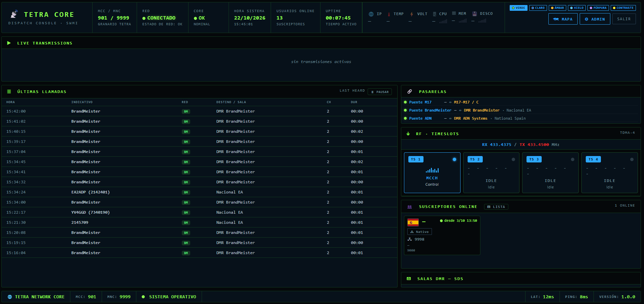The height and width of the screenshot is (304, 644).
Task: Click the RF Timeslots antenna icon
Action: point(408,134)
